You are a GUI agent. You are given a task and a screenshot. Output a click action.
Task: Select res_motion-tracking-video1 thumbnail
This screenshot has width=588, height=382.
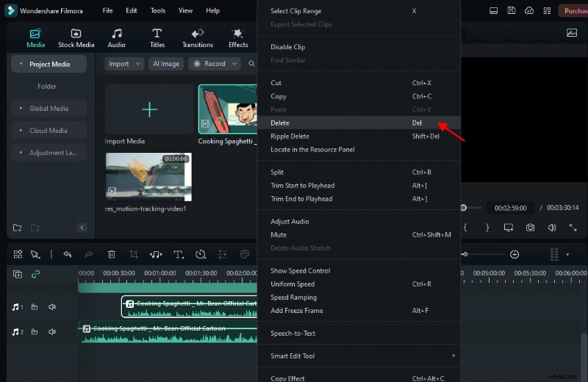[148, 176]
